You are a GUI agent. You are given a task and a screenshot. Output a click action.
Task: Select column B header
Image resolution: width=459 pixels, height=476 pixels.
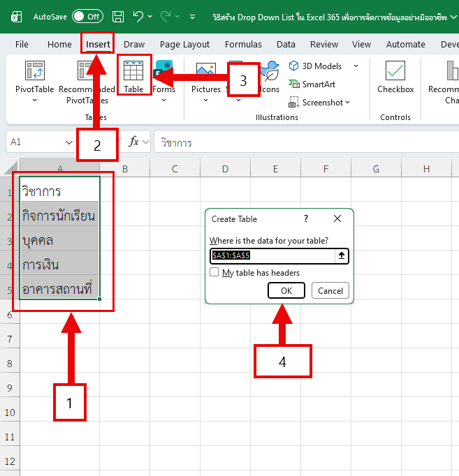click(125, 169)
